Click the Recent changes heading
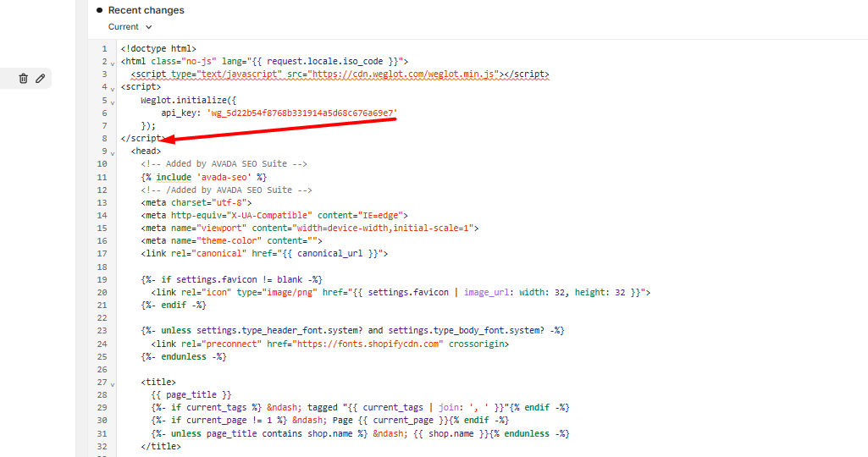This screenshot has width=868, height=457. point(147,10)
